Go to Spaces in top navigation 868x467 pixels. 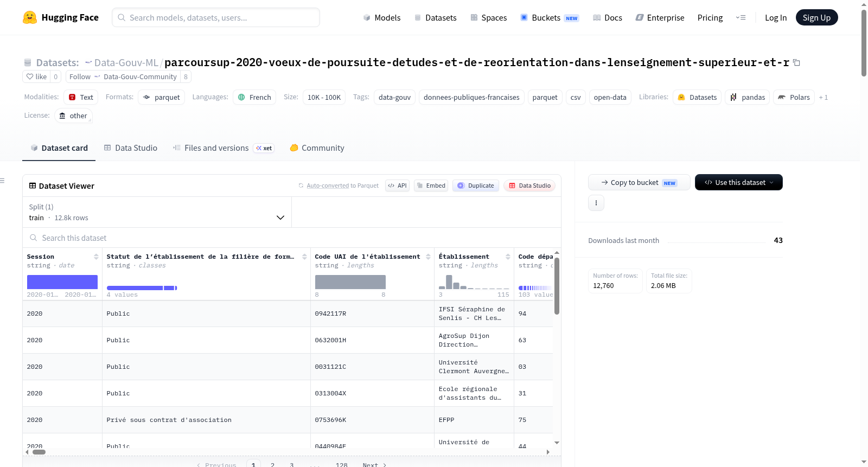tap(488, 17)
